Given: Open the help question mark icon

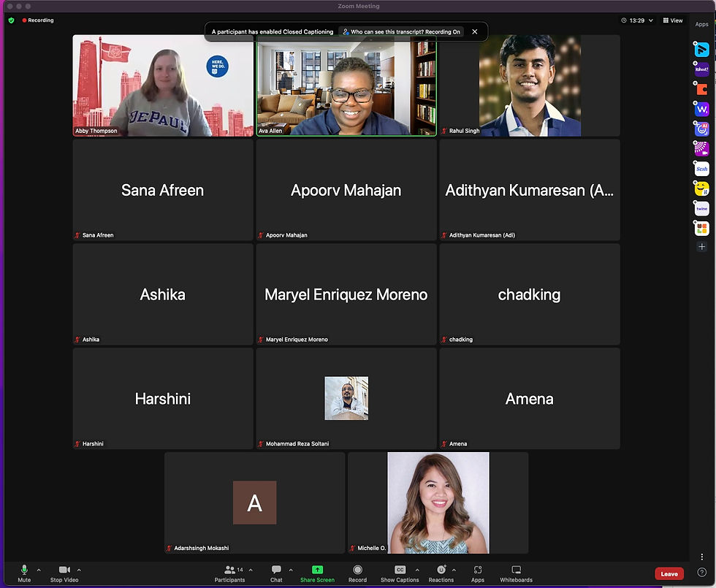Looking at the screenshot, I should coord(702,573).
